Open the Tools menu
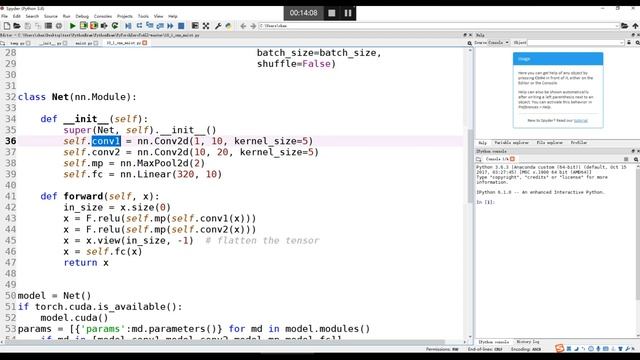 143,16
